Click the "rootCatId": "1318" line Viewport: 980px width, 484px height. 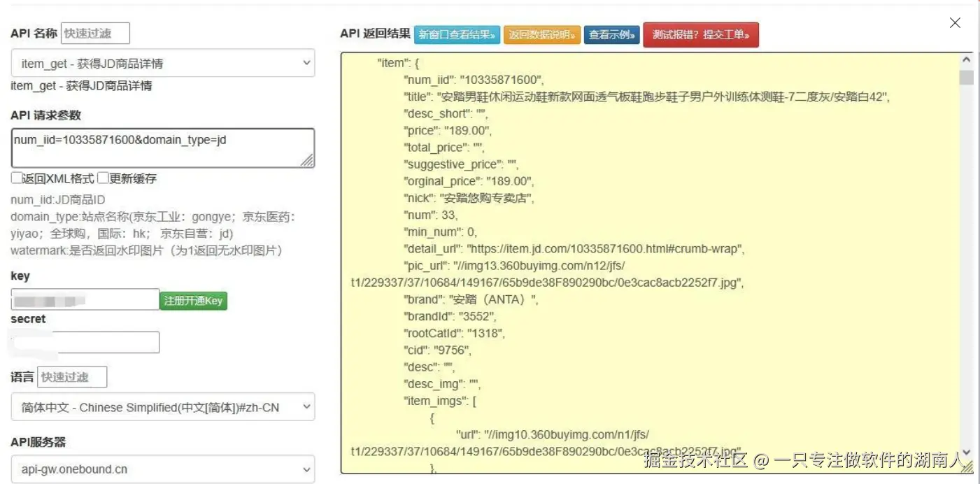pos(455,333)
